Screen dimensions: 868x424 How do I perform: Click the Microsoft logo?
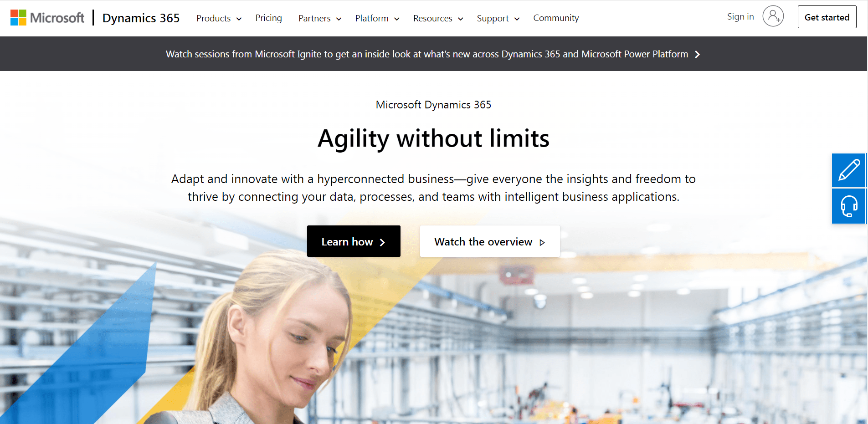click(x=47, y=18)
